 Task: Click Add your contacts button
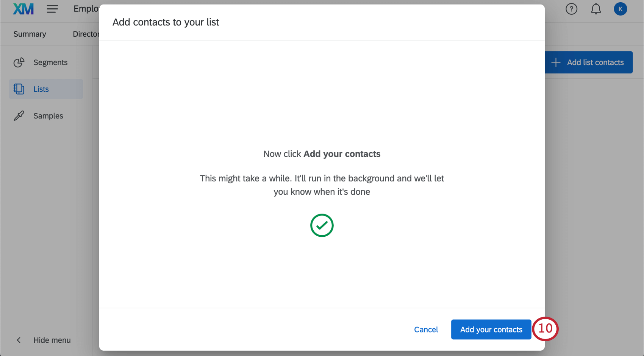point(491,329)
